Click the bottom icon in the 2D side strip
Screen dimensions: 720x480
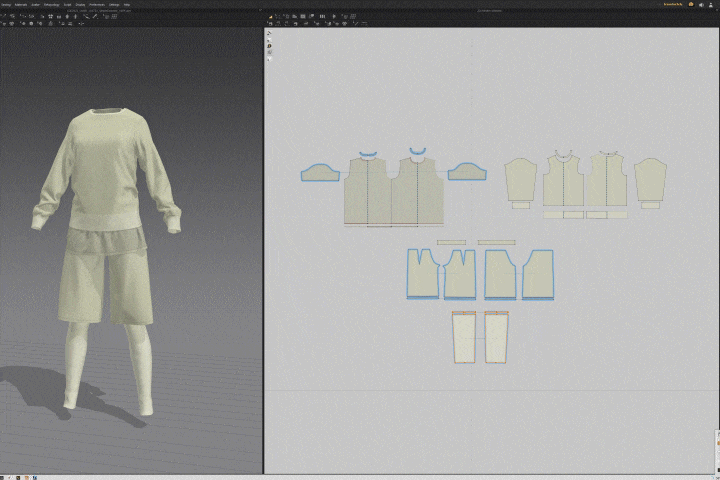tap(270, 59)
